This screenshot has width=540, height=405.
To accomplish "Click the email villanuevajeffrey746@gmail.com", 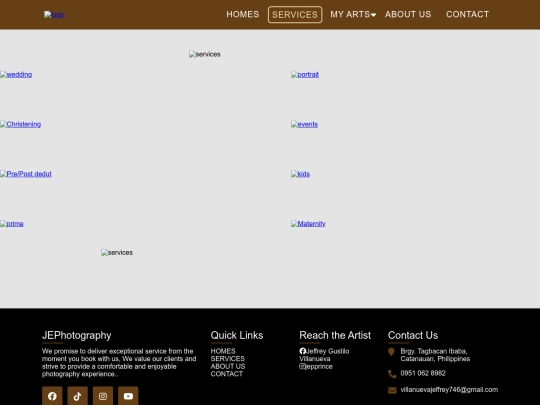I will pyautogui.click(x=449, y=390).
